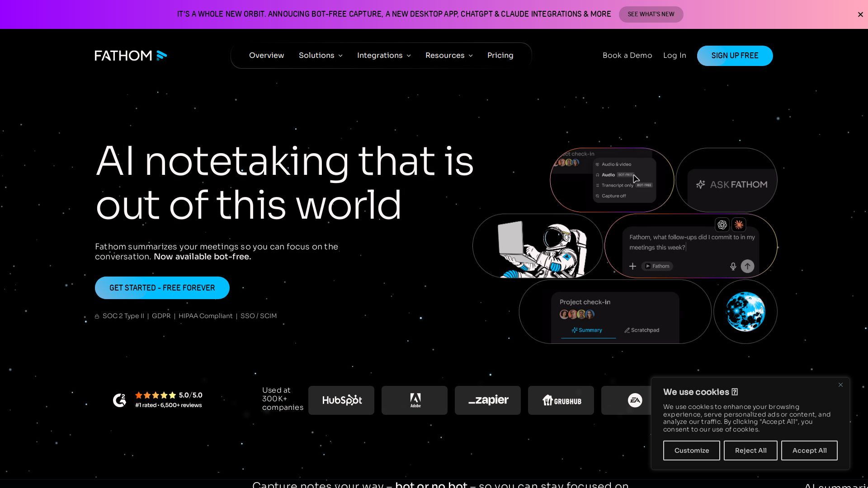Click the G2 rating badge icon
Viewport: 868px width, 488px height.
point(119,400)
